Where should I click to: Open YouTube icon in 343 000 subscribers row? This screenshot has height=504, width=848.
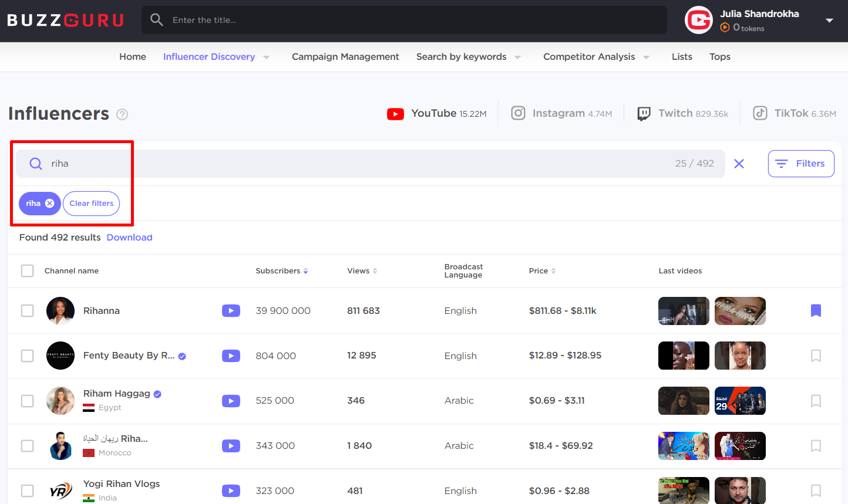click(x=231, y=446)
